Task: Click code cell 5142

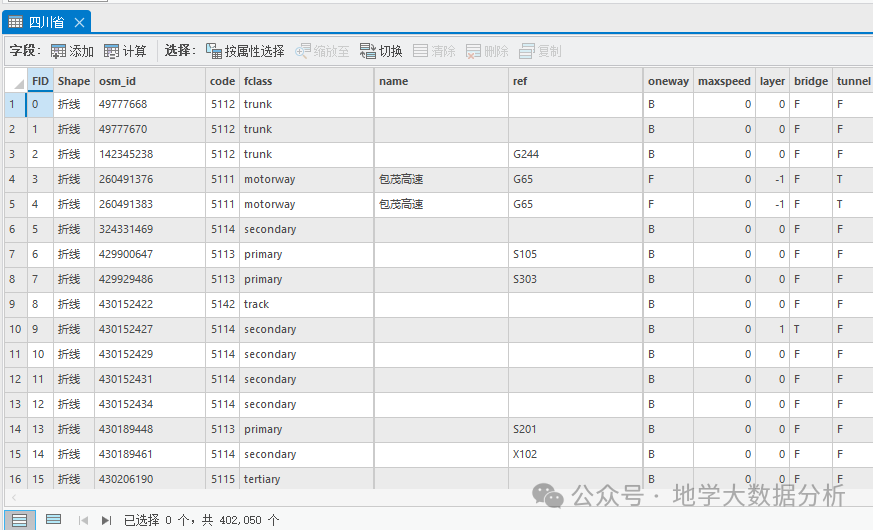Action: pos(223,304)
